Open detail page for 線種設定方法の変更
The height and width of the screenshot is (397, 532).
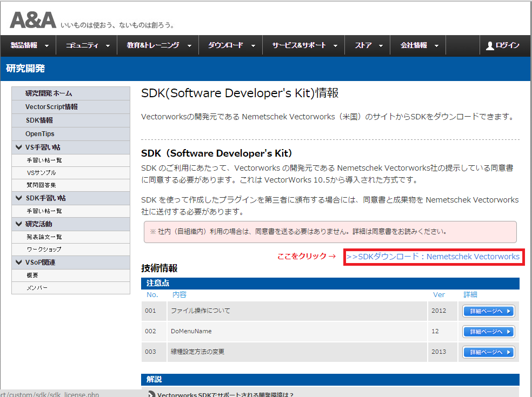pos(489,352)
